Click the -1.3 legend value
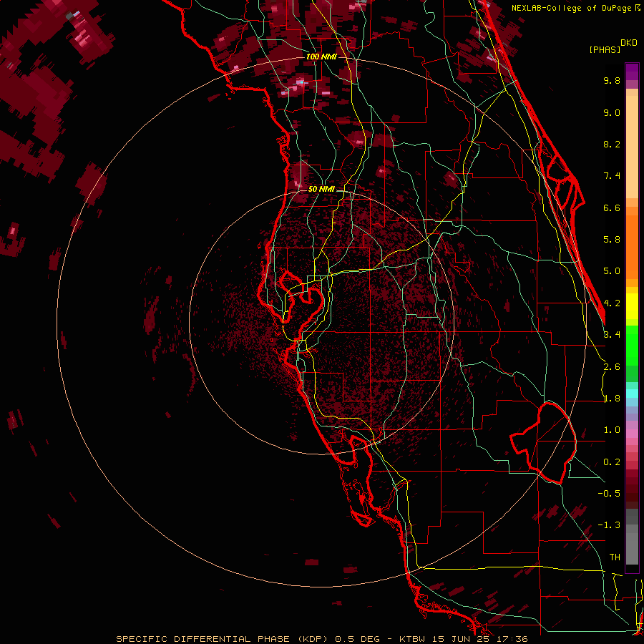Viewport: 644px width, 644px height. click(609, 525)
